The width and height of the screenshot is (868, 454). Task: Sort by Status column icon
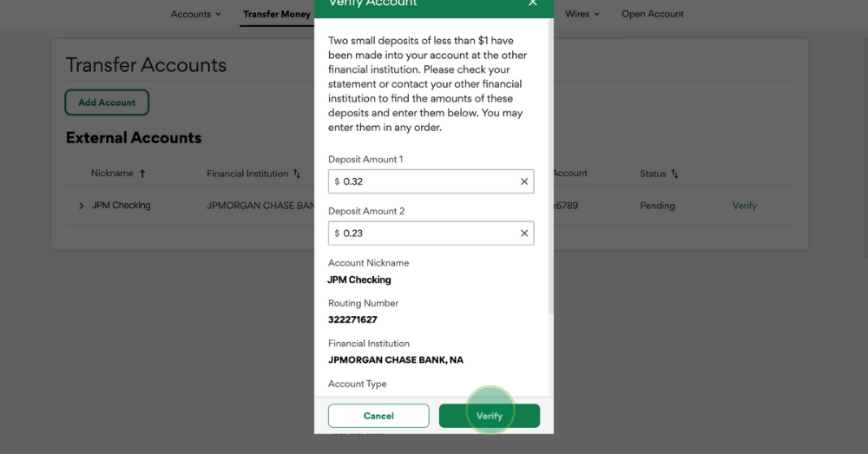tap(674, 174)
